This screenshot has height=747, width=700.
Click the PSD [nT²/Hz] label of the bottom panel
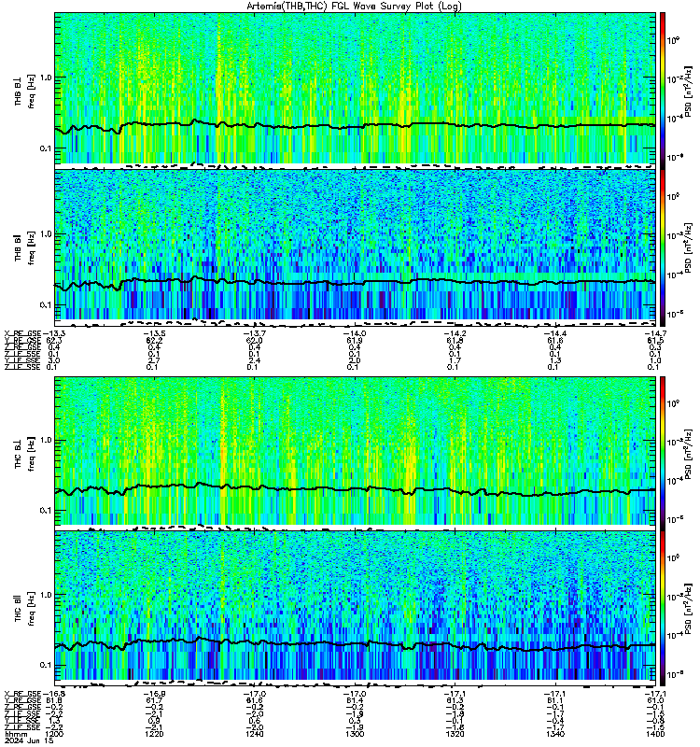click(x=688, y=609)
